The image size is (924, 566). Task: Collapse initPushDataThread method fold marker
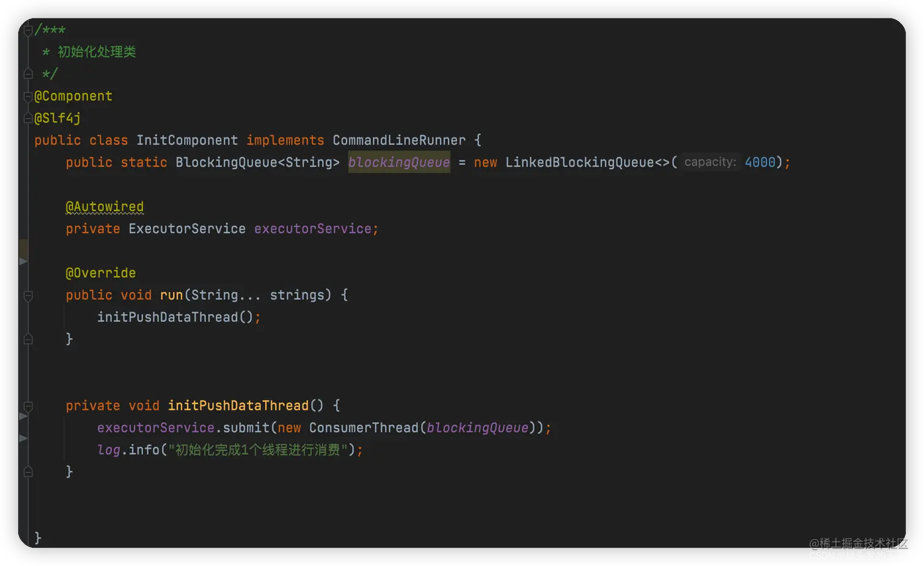coord(28,407)
